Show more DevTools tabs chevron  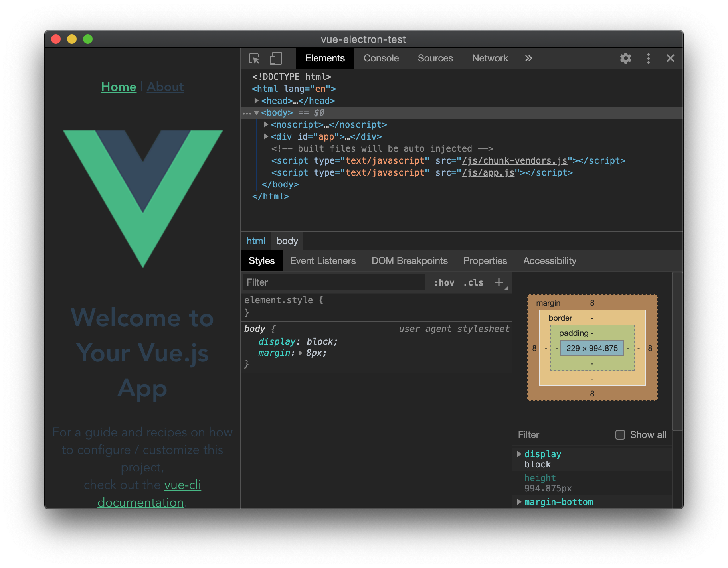[x=528, y=58]
